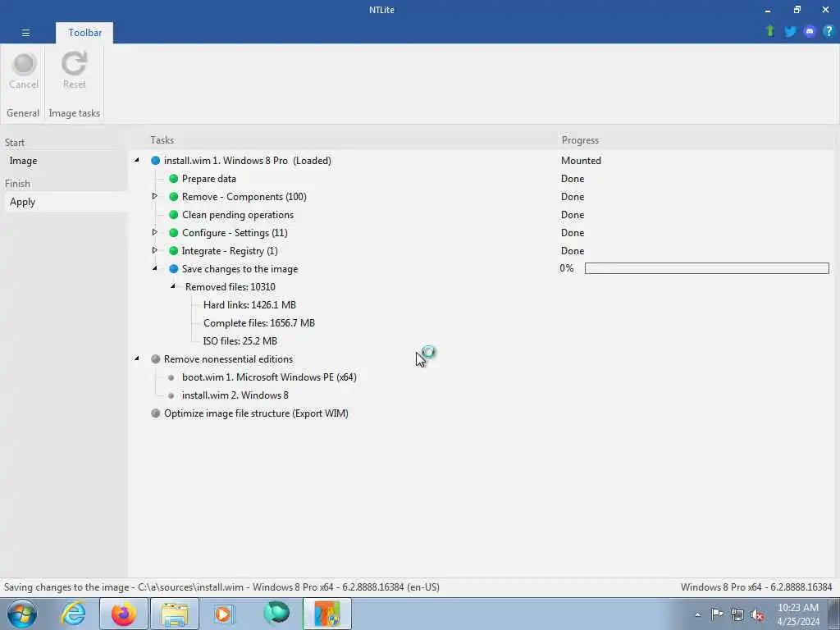
Task: Expand the Remove - Components (100) node
Action: pyautogui.click(x=155, y=196)
